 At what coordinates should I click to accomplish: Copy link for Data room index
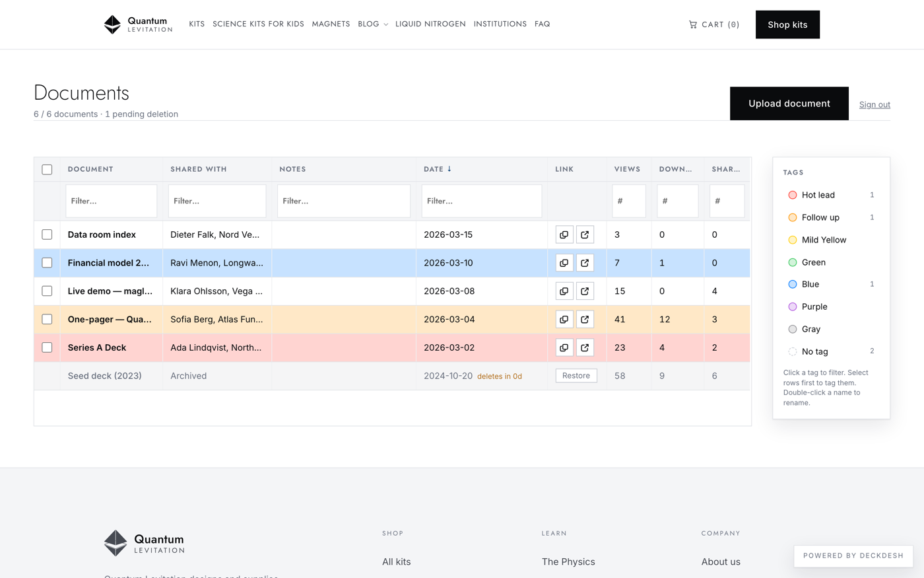coord(564,235)
